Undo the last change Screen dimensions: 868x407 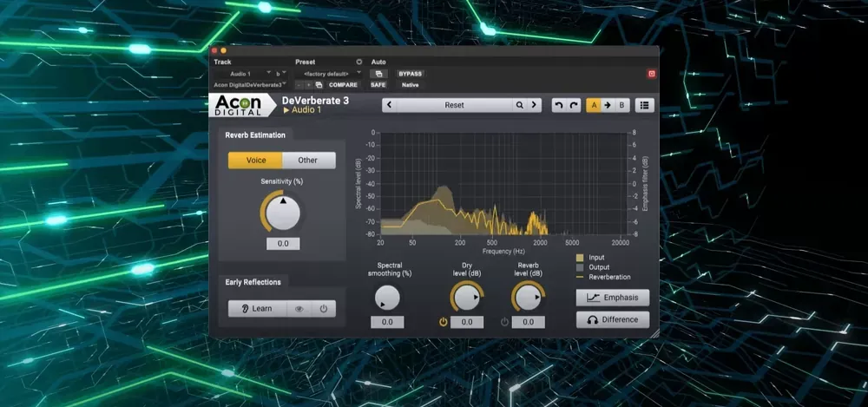point(559,105)
